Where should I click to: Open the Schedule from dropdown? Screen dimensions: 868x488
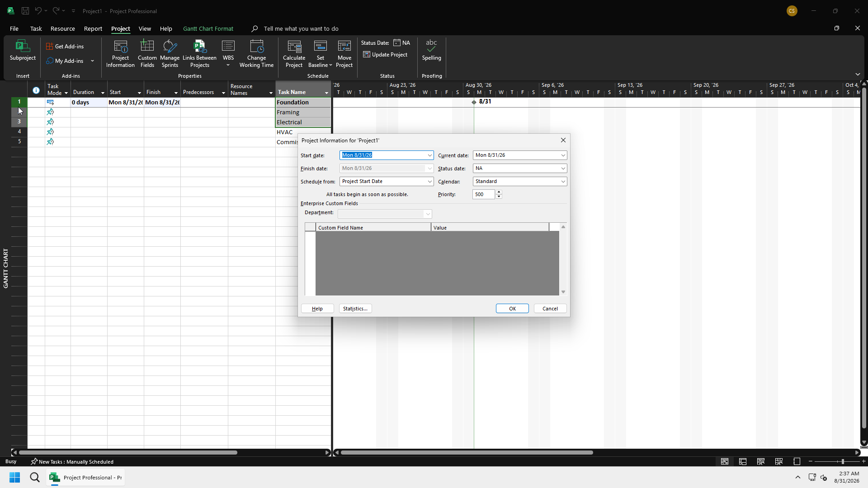(429, 182)
